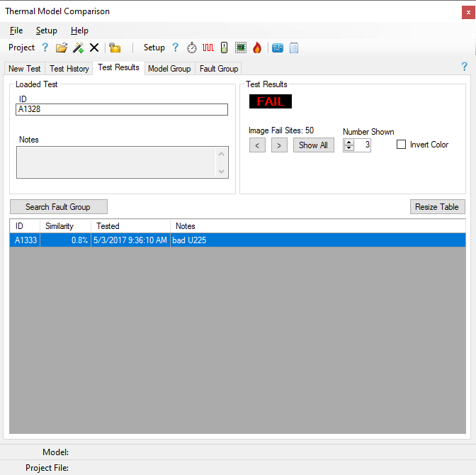Click the Resize Table button

(x=438, y=207)
